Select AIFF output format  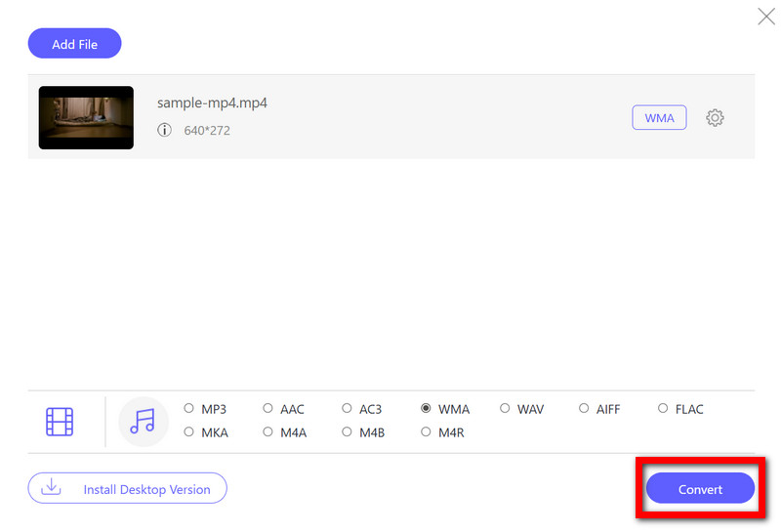584,409
